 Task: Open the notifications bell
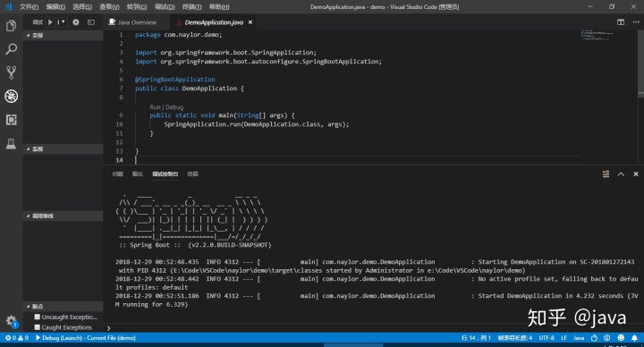(634, 338)
